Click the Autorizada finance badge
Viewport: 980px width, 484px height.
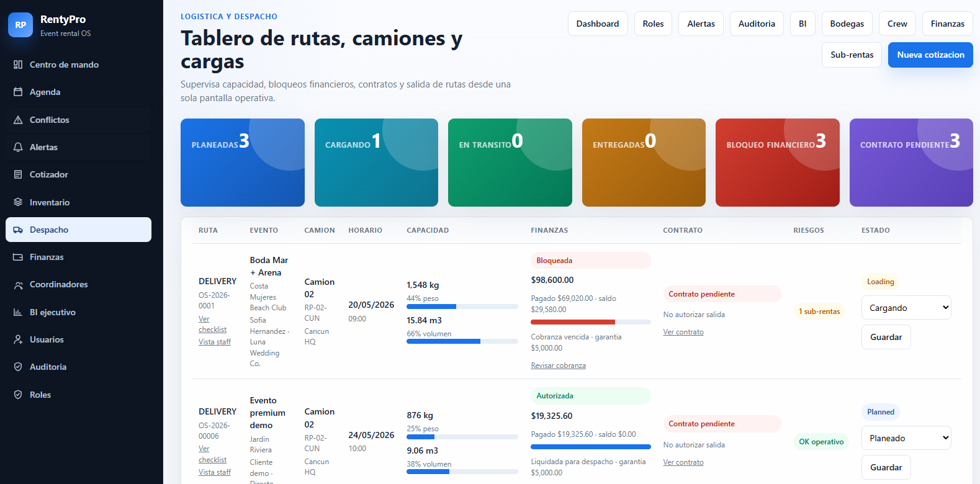click(591, 396)
